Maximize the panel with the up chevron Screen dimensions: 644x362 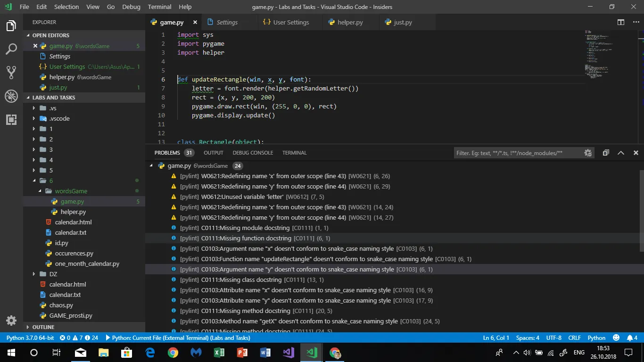[x=621, y=153]
